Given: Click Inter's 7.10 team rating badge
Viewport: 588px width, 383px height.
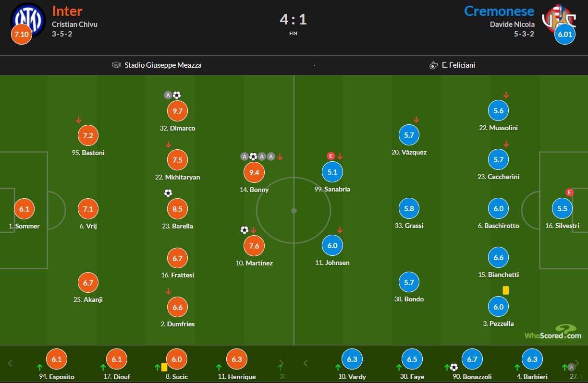Looking at the screenshot, I should (22, 35).
